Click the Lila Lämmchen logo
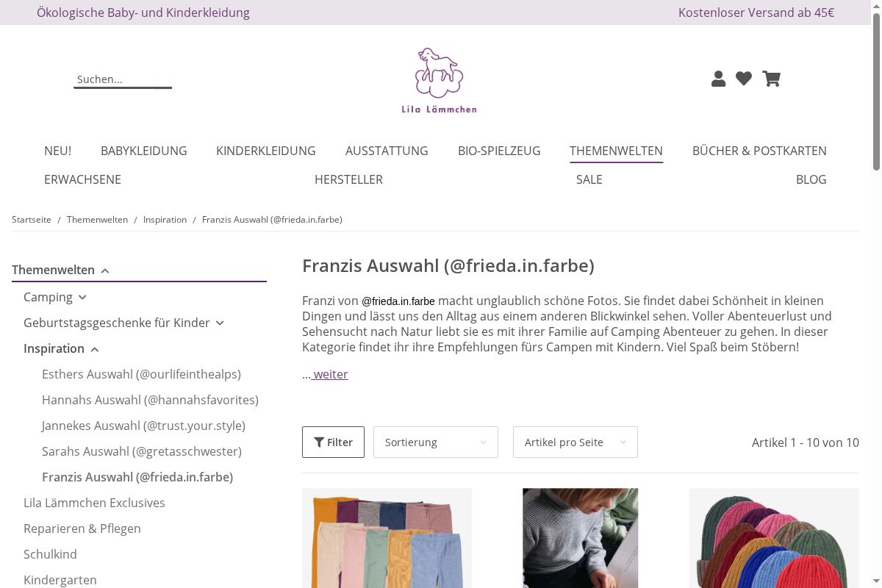Viewport: 882px width, 588px height. [439, 81]
